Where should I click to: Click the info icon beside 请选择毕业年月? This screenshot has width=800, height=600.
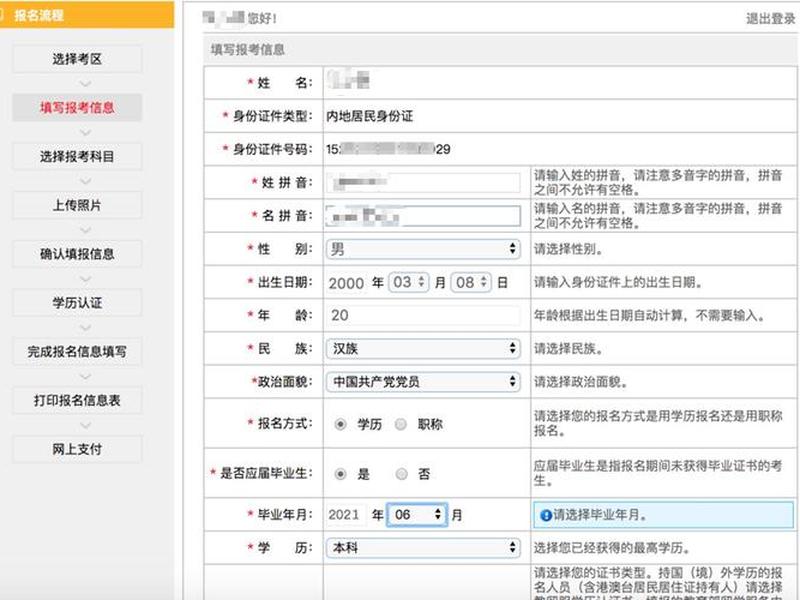click(545, 515)
